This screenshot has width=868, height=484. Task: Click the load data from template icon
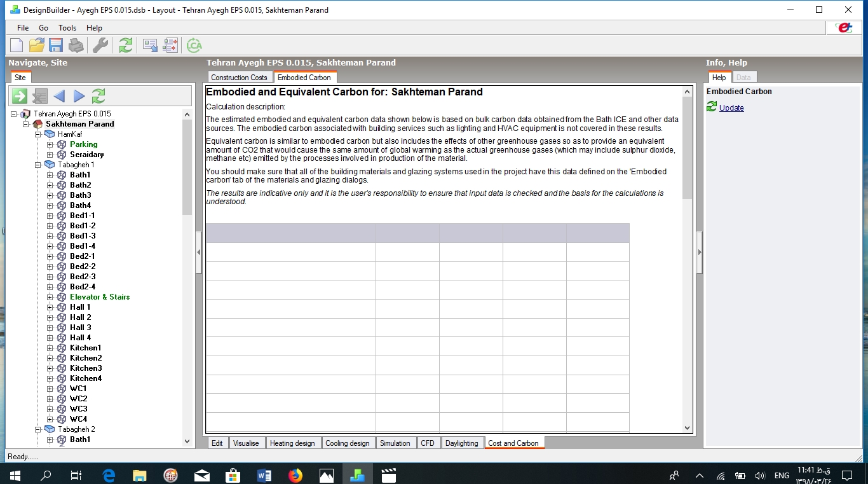(x=151, y=45)
